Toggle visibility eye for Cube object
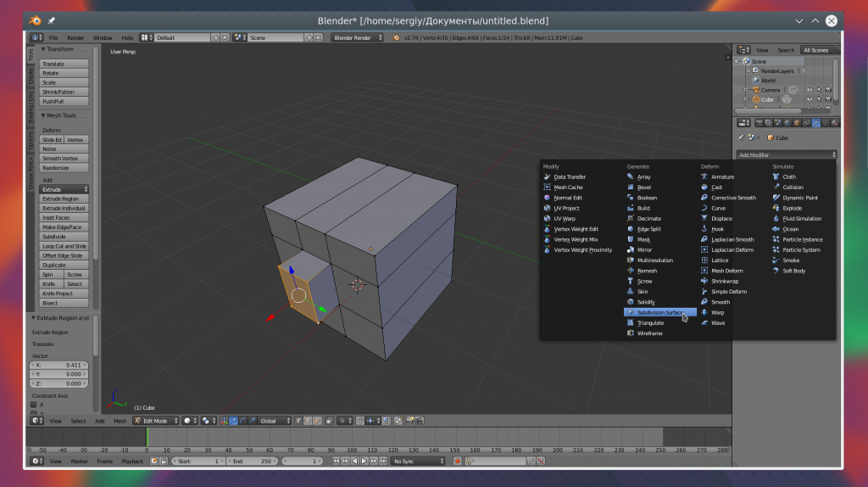Screen dimensions: 868x487 tap(809, 99)
